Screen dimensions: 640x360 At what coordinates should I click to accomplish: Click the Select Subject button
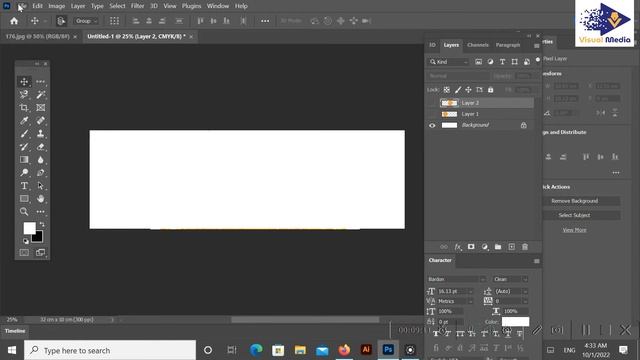(574, 215)
